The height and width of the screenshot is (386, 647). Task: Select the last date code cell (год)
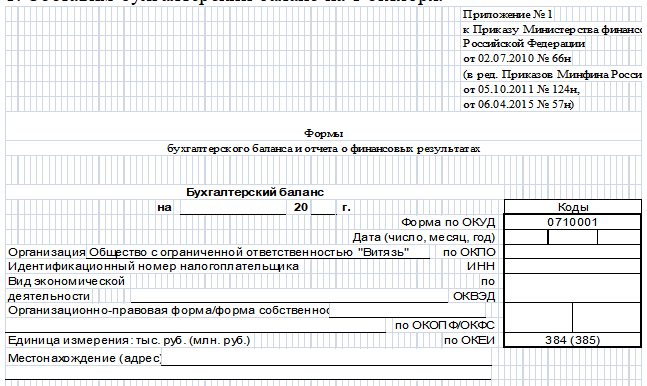pos(619,237)
